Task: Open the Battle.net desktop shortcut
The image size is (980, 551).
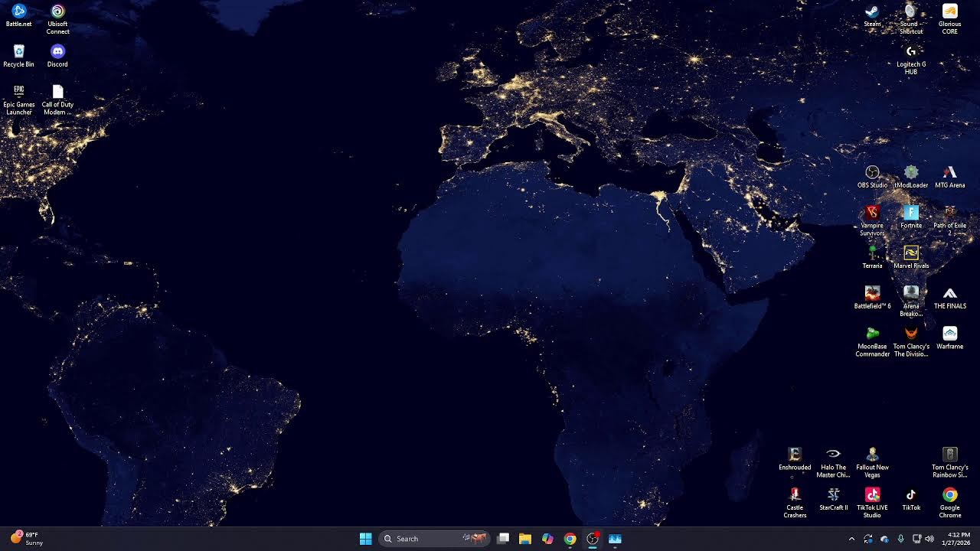Action: pos(18,15)
